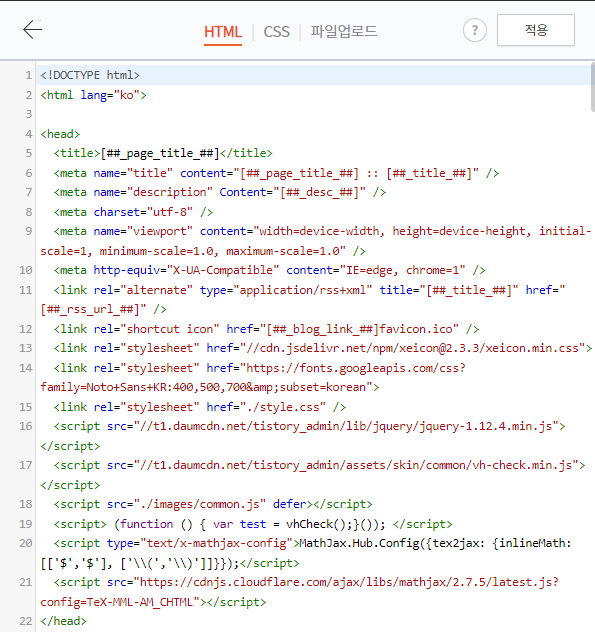Click the meta name="title" line
The image size is (595, 632).
click(276, 173)
